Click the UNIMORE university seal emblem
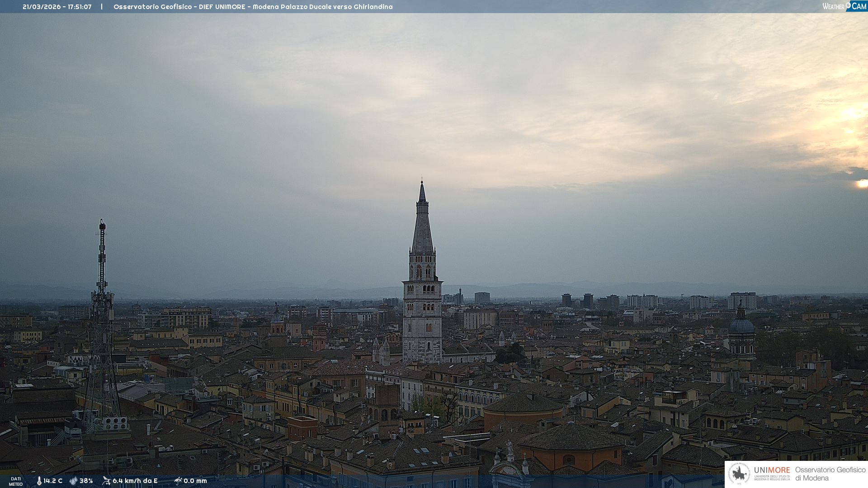Screen dimensions: 868x488 point(739,474)
